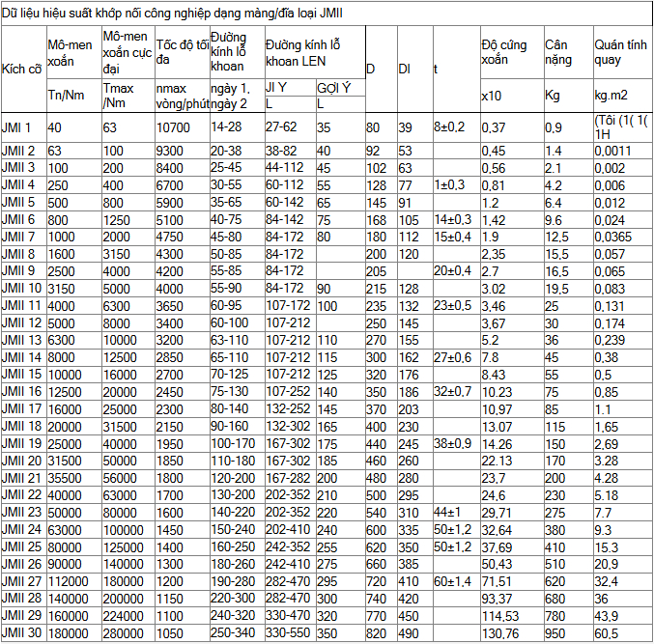654x644 pixels.
Task: Select the tolerance '60±1,4'
Action: pyautogui.click(x=452, y=581)
